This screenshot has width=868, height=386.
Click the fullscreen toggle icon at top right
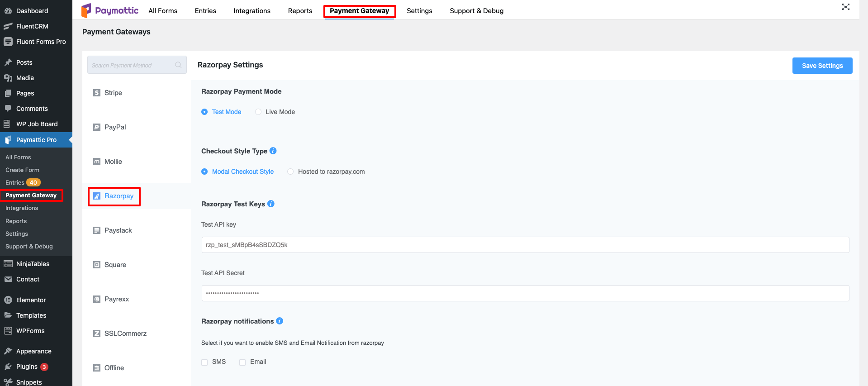click(x=845, y=7)
